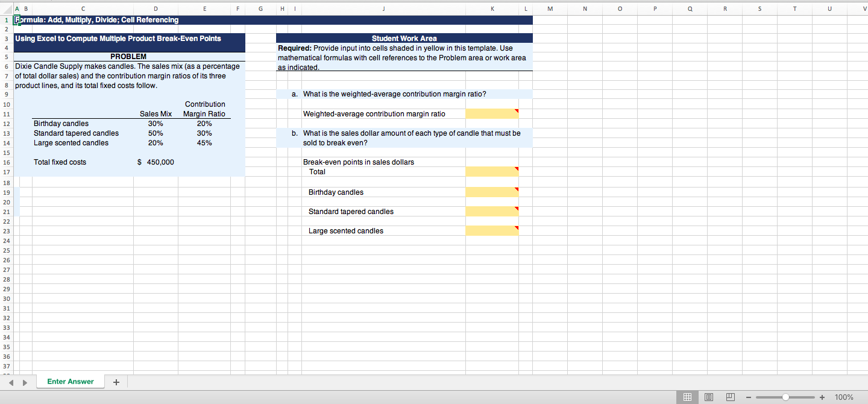
Task: Click the next-sheet navigation arrow
Action: pyautogui.click(x=25, y=382)
